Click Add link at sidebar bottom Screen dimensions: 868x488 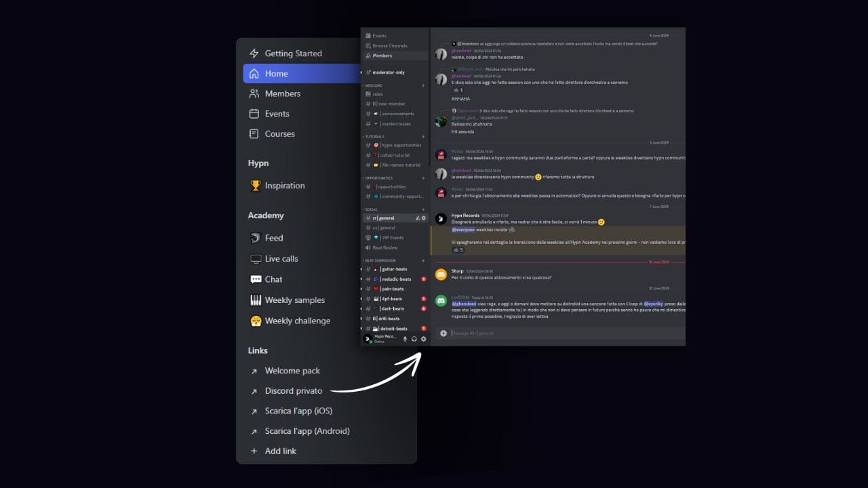[281, 451]
